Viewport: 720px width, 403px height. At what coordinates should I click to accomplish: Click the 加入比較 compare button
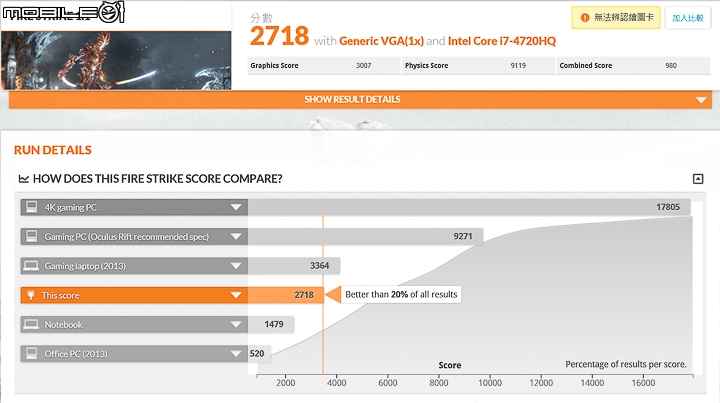pyautogui.click(x=687, y=18)
